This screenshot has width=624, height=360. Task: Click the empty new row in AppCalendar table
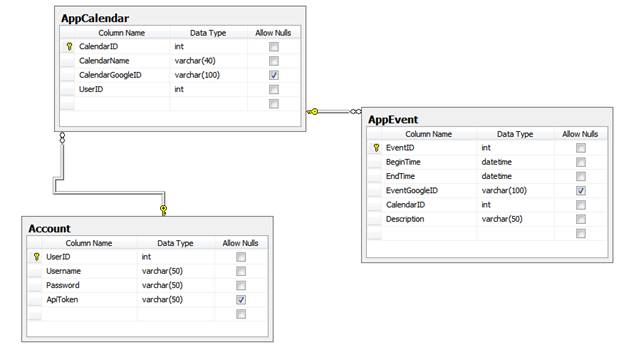[181, 104]
